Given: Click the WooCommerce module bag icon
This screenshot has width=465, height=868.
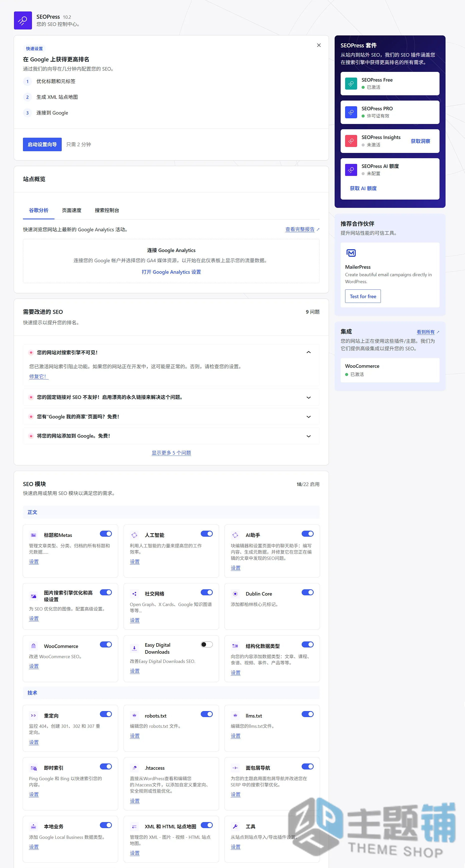Looking at the screenshot, I should pos(33,646).
